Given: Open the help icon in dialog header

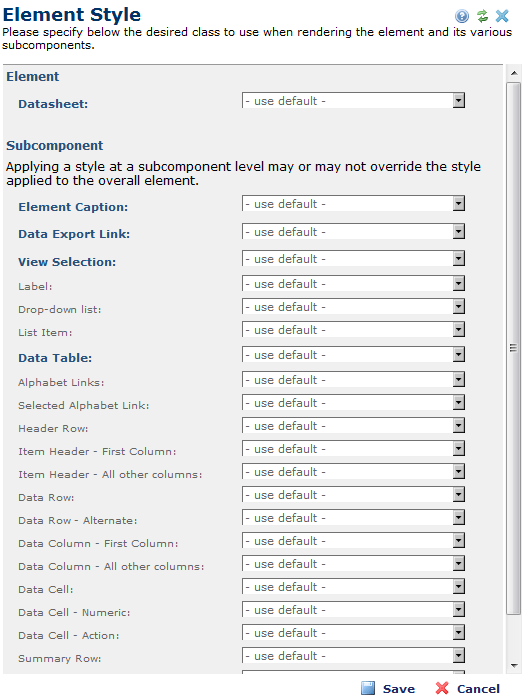Looking at the screenshot, I should pos(462,17).
